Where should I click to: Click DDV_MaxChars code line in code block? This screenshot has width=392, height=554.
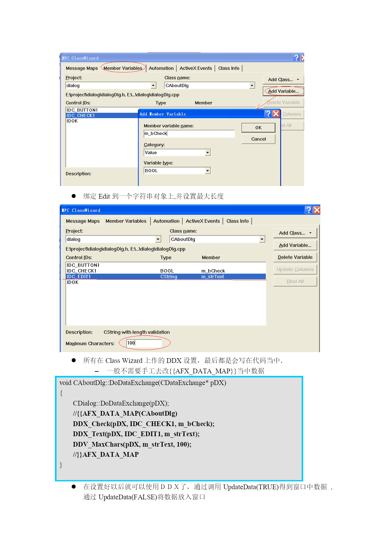(132, 444)
